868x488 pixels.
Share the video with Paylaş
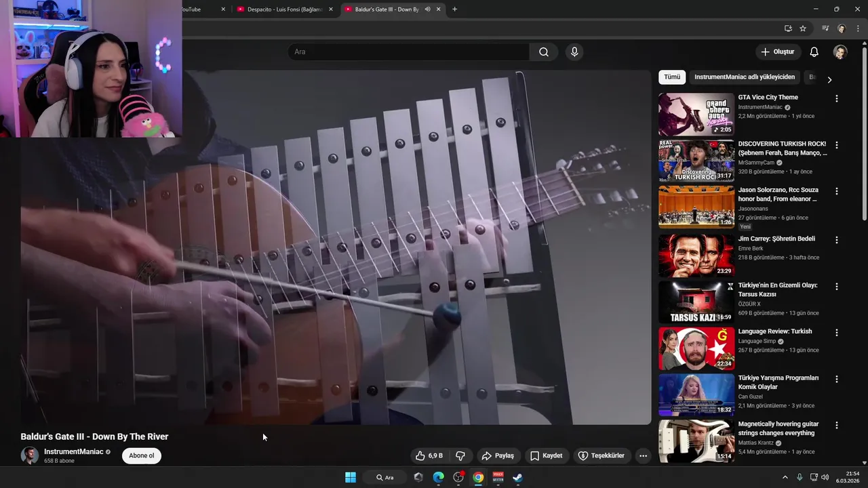pyautogui.click(x=498, y=455)
